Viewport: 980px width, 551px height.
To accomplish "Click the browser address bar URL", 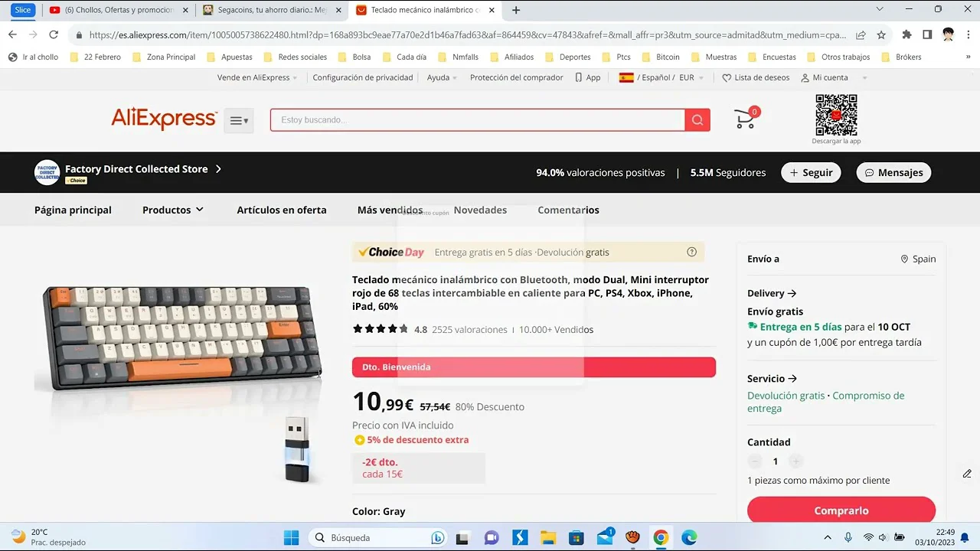I will point(467,34).
